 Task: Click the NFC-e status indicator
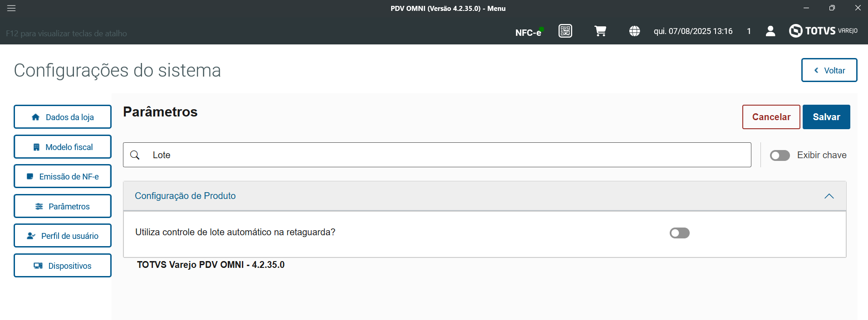point(529,32)
